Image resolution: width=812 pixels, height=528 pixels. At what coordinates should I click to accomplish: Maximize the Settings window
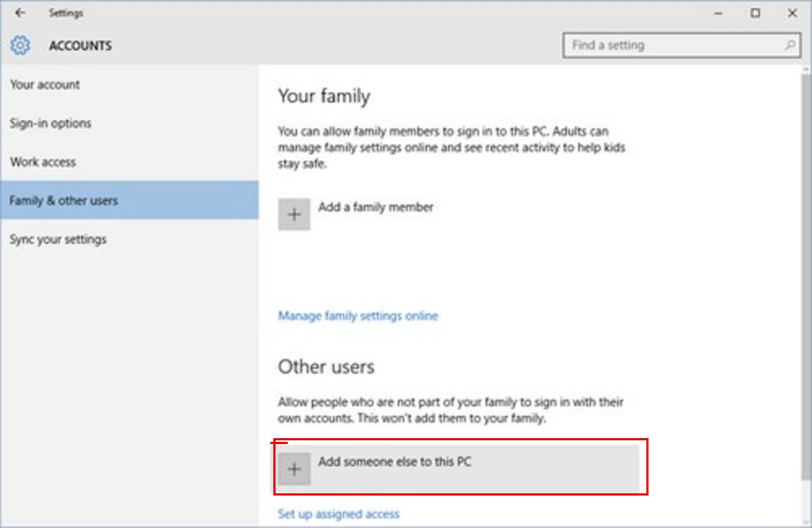(755, 13)
